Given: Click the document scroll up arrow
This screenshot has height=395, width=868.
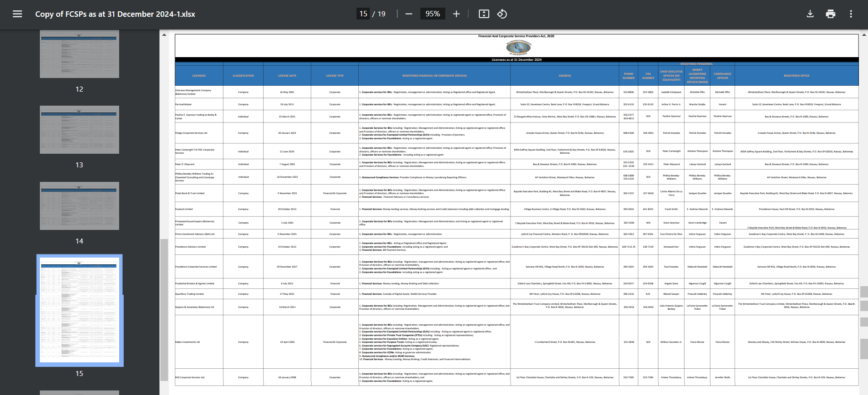Looking at the screenshot, I should pos(864,34).
